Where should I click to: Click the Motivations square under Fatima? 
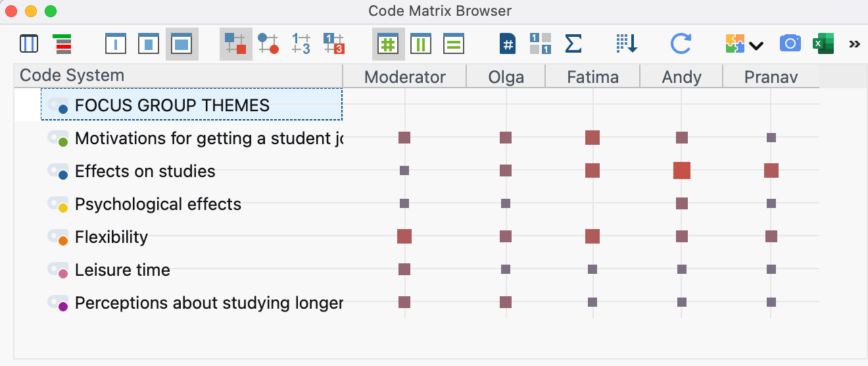592,138
